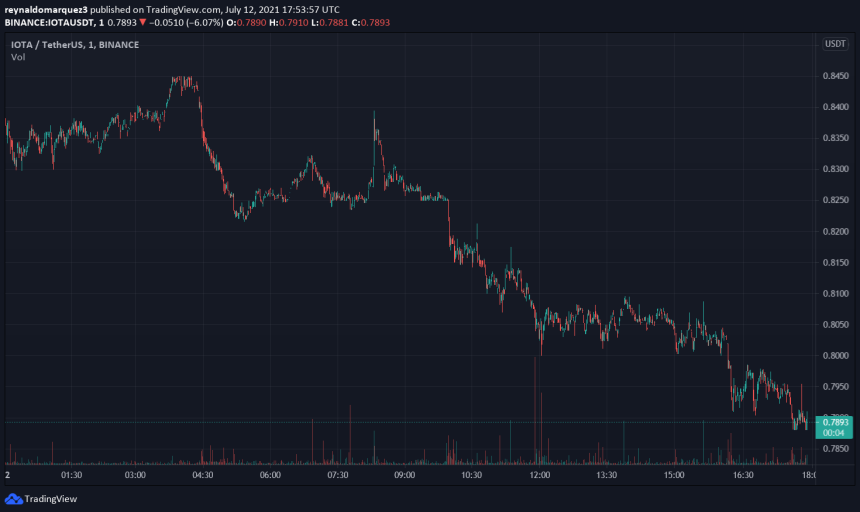The height and width of the screenshot is (512, 860).
Task: Click the H:0.7910 high value
Action: [288, 23]
